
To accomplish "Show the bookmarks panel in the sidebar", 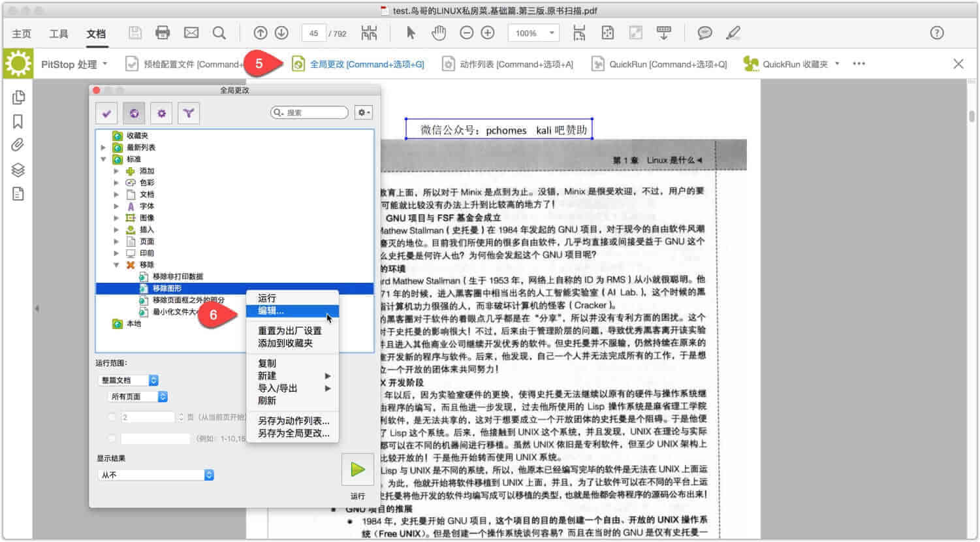I will 18,121.
